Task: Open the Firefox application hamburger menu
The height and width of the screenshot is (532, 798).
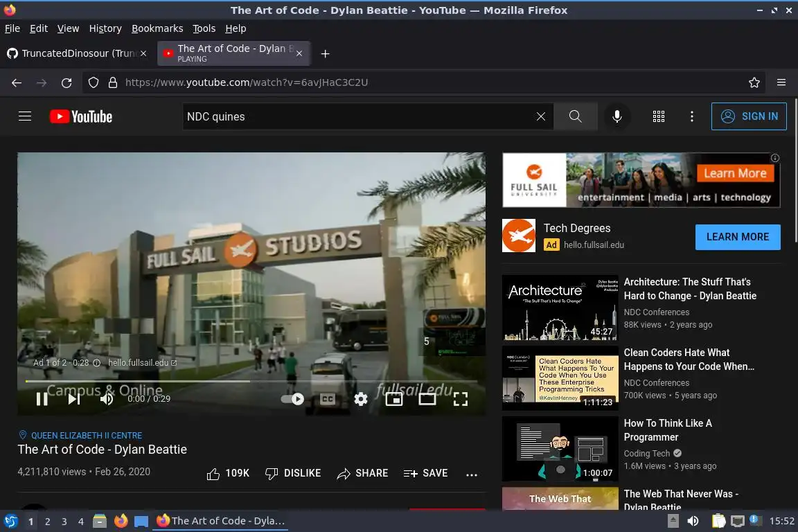Action: click(781, 82)
